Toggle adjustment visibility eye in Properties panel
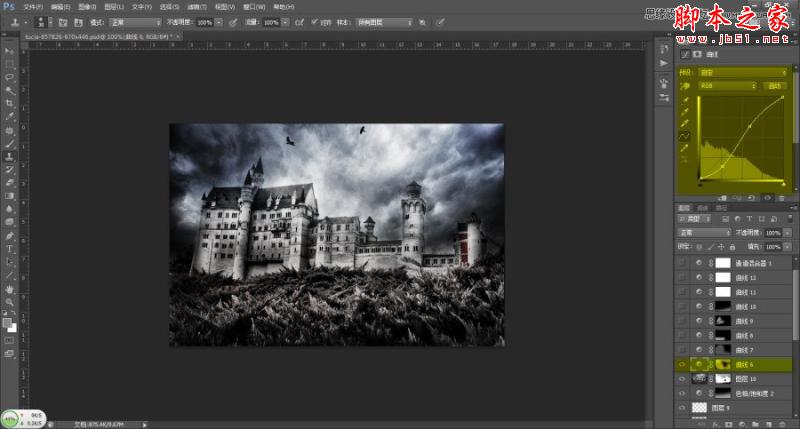Viewport: 800px width, 429px height. click(x=767, y=198)
